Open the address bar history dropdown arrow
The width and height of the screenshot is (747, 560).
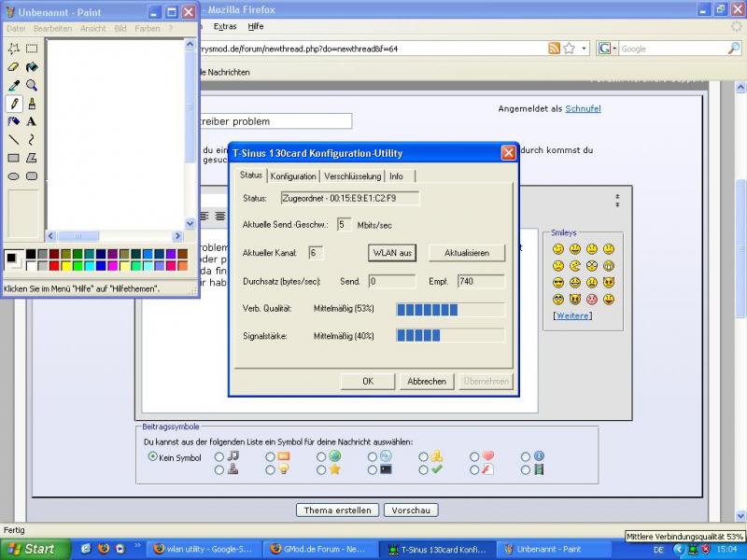(x=585, y=49)
